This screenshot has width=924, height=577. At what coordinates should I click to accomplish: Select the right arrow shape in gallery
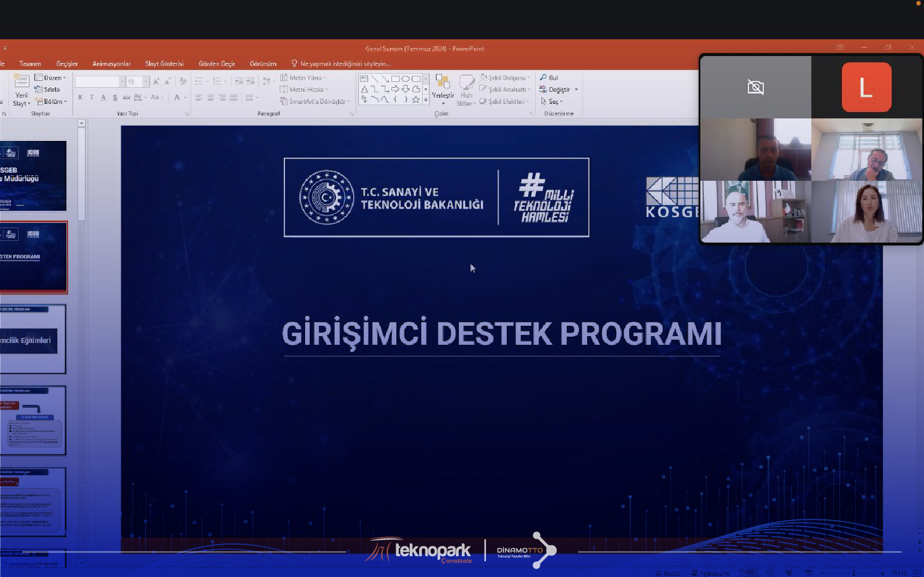pos(395,89)
